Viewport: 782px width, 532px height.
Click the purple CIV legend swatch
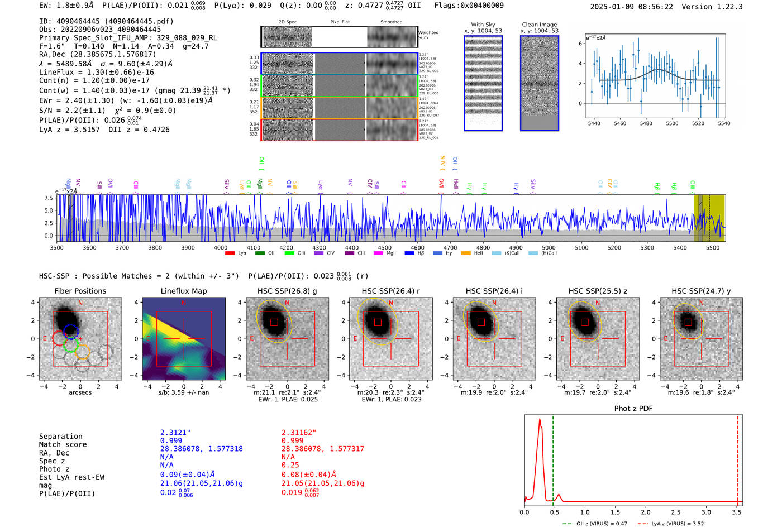[x=319, y=253]
